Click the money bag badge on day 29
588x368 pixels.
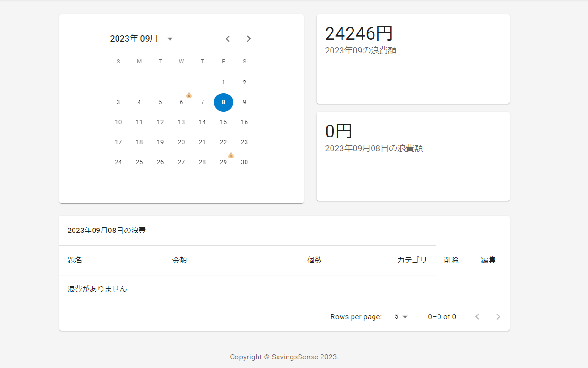click(231, 156)
